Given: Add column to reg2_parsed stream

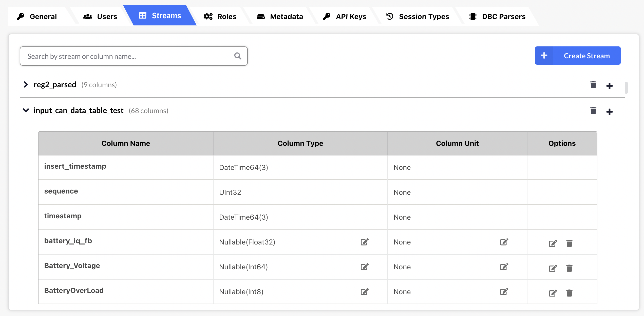Looking at the screenshot, I should point(609,86).
